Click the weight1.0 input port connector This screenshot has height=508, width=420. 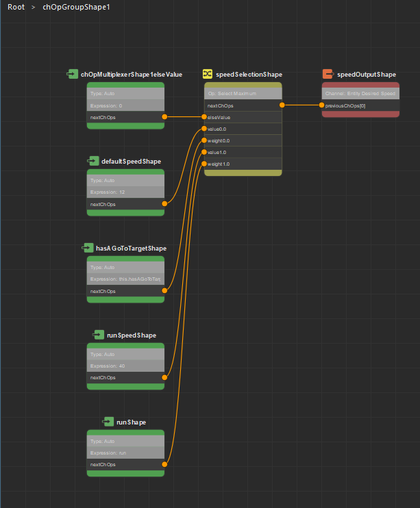[204, 164]
